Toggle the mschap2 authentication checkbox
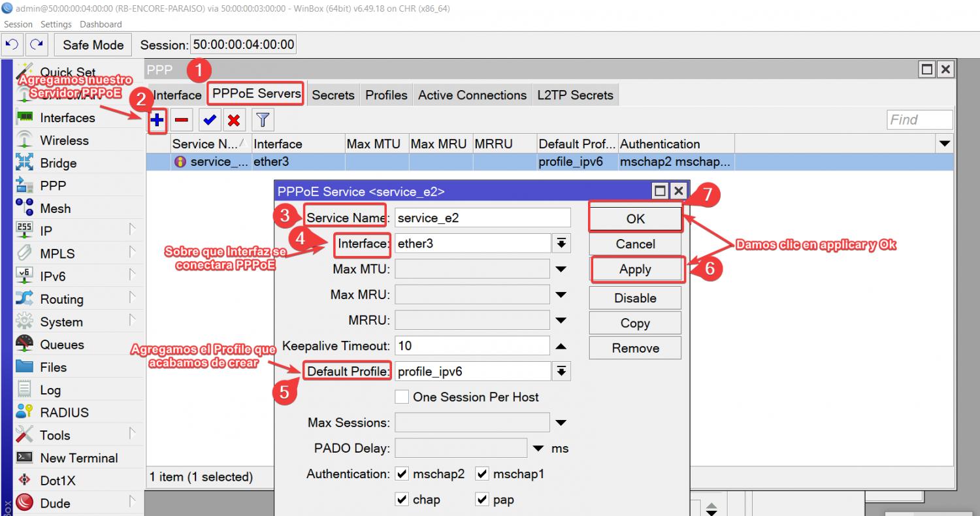 pos(402,474)
